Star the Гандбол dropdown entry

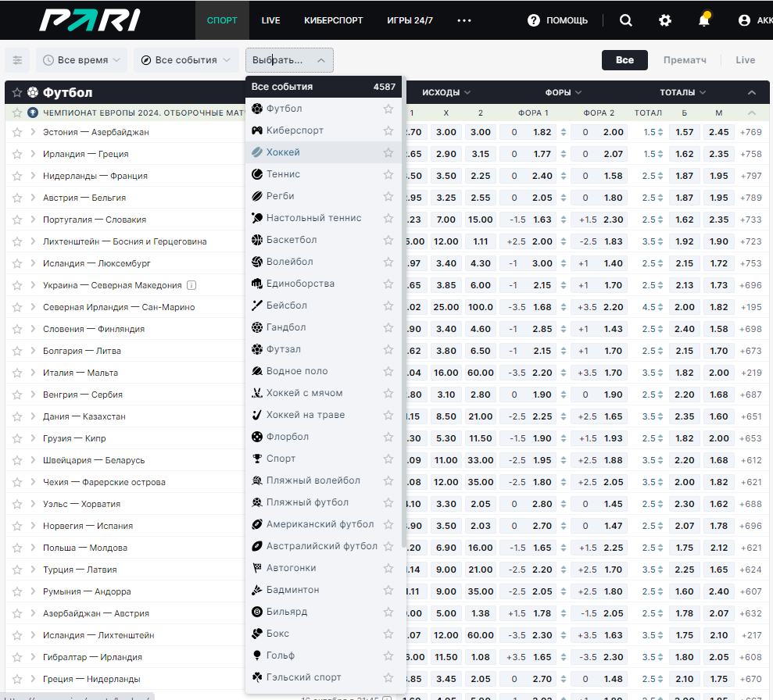[x=388, y=327]
